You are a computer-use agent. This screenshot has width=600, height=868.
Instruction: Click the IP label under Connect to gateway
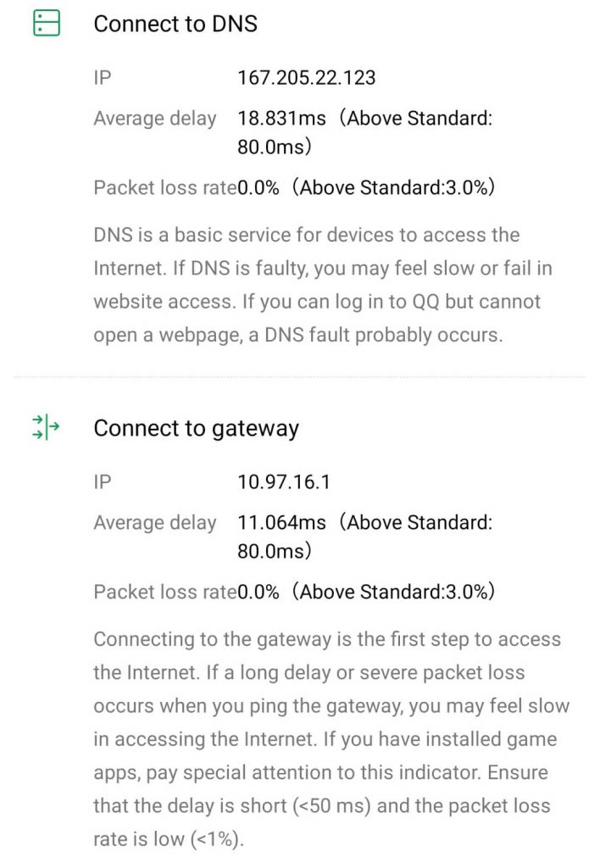[103, 482]
